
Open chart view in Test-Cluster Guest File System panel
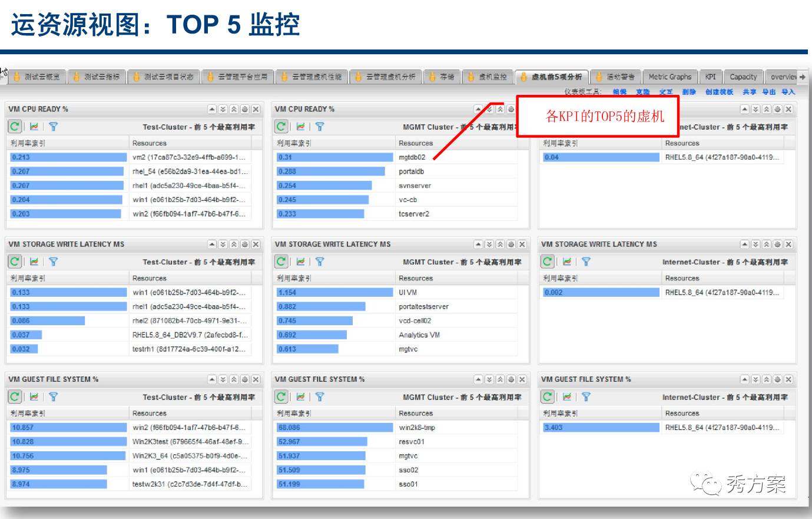pyautogui.click(x=34, y=396)
